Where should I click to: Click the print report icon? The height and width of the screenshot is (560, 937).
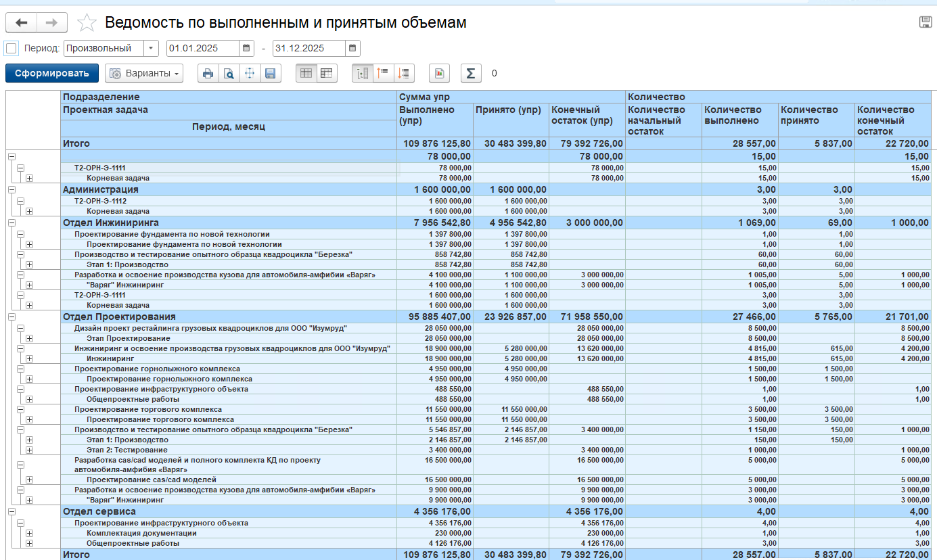(208, 73)
